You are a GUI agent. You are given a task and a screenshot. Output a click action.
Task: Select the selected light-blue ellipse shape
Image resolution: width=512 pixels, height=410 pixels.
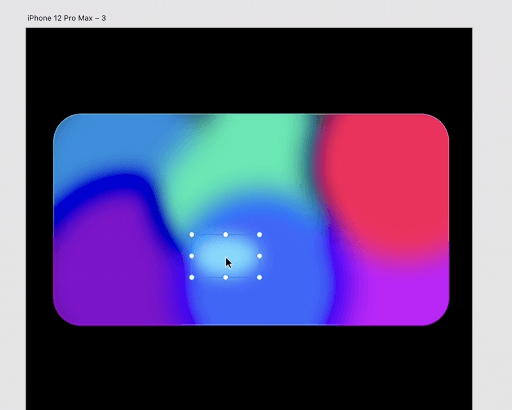[x=226, y=256]
